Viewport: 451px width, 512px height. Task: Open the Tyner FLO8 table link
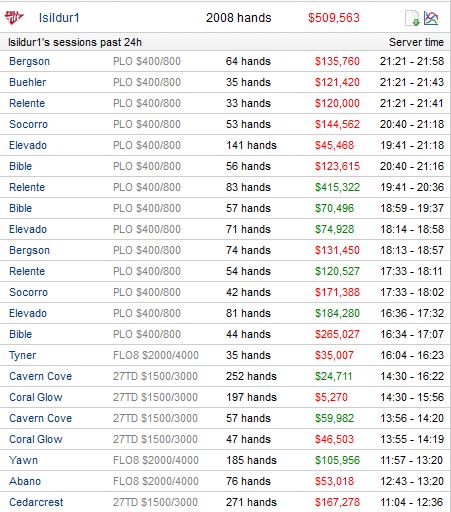click(x=23, y=355)
